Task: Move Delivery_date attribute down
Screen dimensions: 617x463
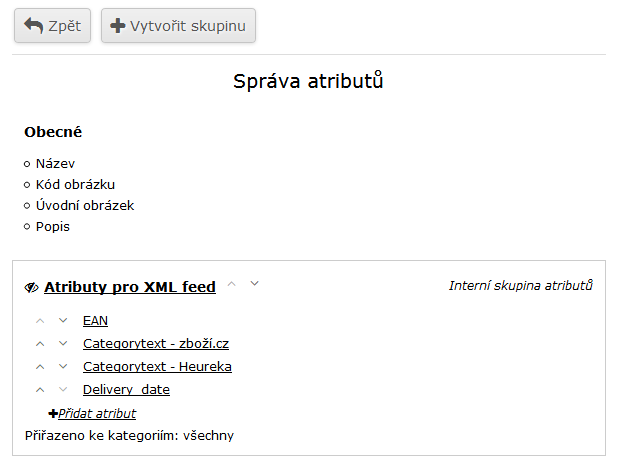Action: pos(63,390)
